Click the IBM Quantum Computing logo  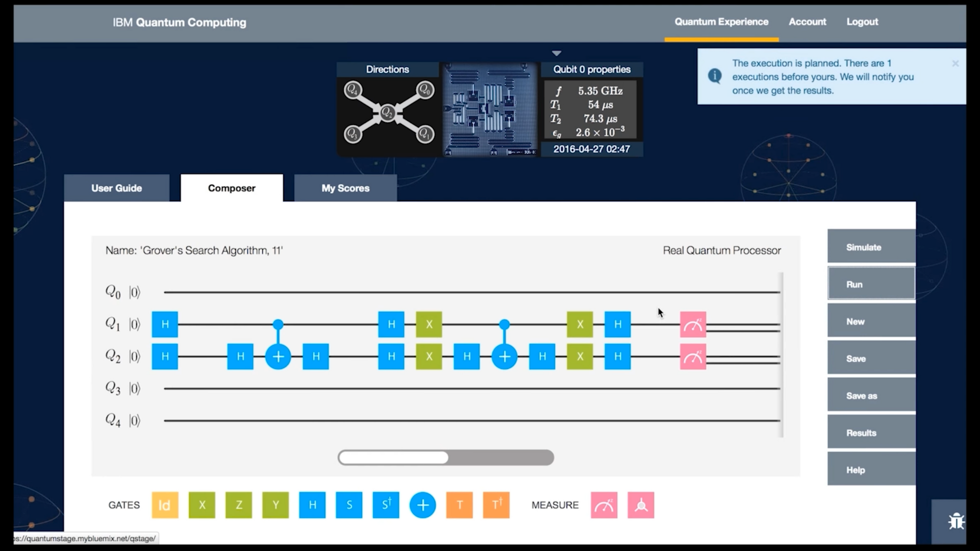point(179,22)
